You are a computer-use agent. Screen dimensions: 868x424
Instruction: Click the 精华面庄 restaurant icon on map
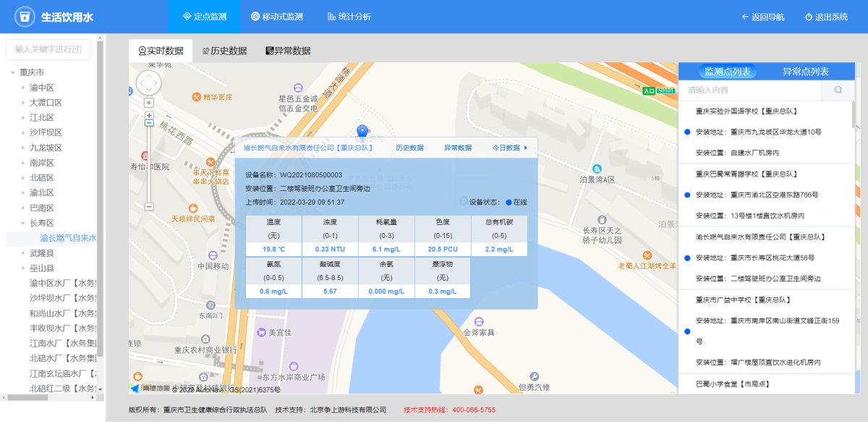[x=196, y=97]
